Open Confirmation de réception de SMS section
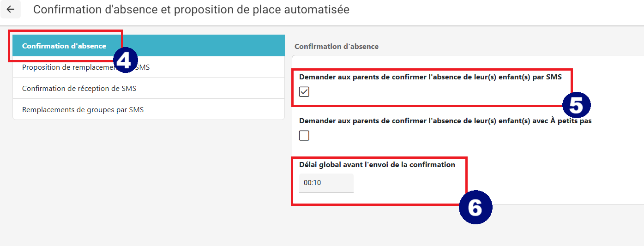 click(149, 88)
